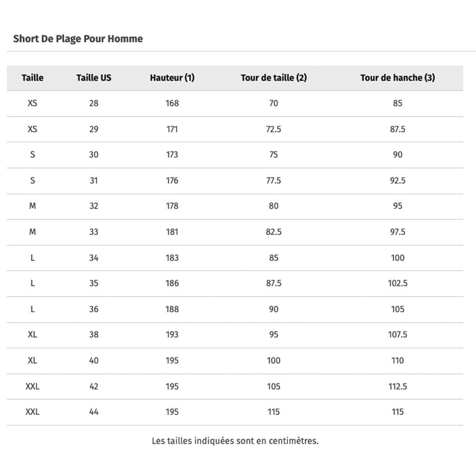Click the Short De Plage Pour Homme heading
The width and height of the screenshot is (476, 476).
pyautogui.click(x=78, y=39)
